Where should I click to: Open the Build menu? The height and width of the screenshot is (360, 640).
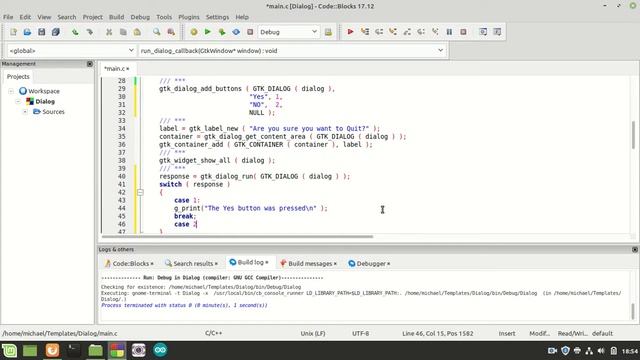click(x=116, y=17)
